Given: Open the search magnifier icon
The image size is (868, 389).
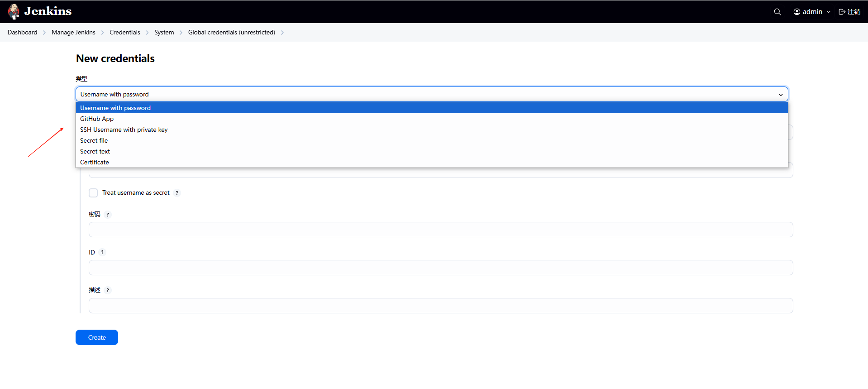Looking at the screenshot, I should (777, 12).
